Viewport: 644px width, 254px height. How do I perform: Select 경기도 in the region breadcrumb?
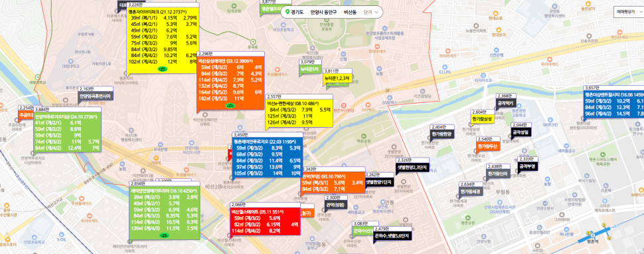(297, 13)
